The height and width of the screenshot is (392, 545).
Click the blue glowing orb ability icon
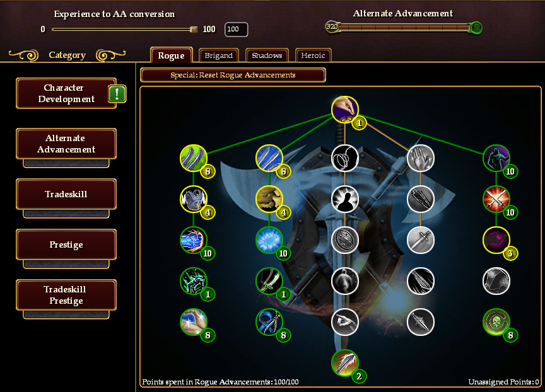269,240
